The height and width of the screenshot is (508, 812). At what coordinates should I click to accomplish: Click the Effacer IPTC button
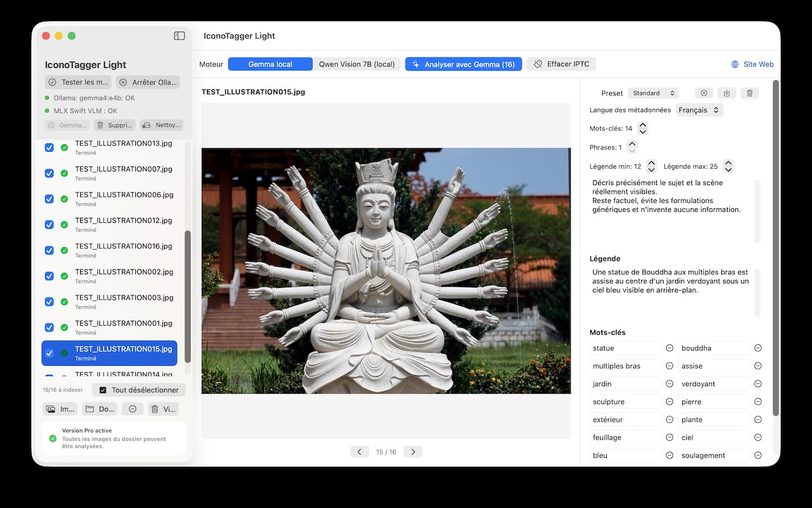pyautogui.click(x=562, y=64)
